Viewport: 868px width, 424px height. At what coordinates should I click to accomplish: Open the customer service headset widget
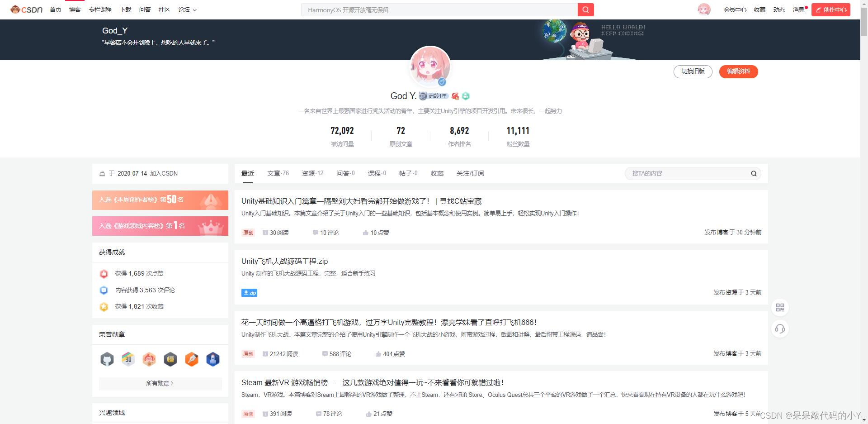(x=780, y=329)
